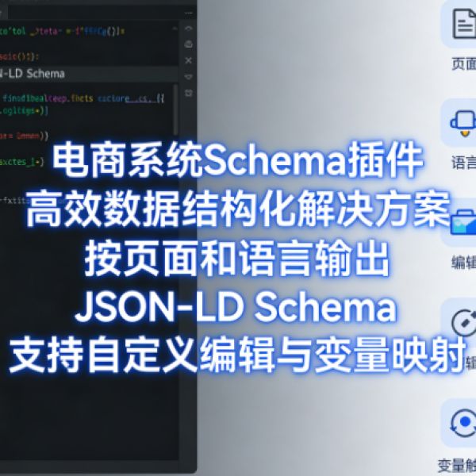
Task: Click the 页面 label text
Action: coord(464,63)
